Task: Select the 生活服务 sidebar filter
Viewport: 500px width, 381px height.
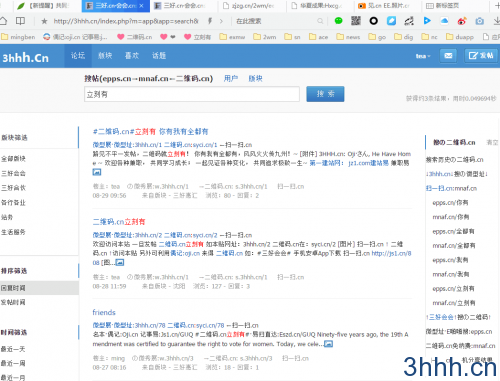Action: pyautogui.click(x=13, y=232)
